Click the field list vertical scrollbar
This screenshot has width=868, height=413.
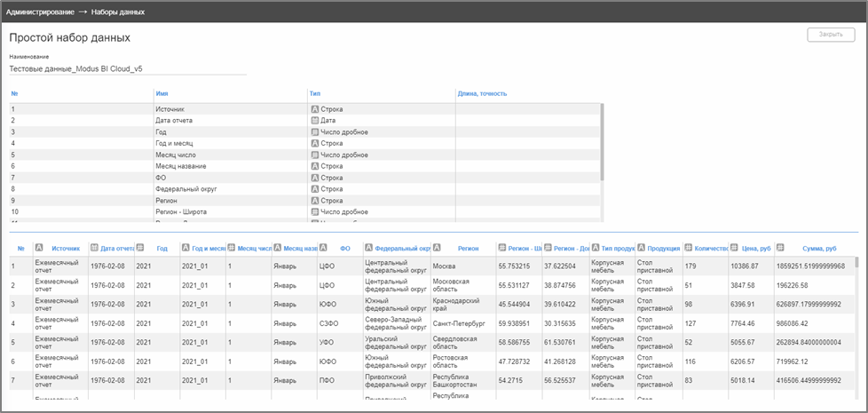click(603, 142)
